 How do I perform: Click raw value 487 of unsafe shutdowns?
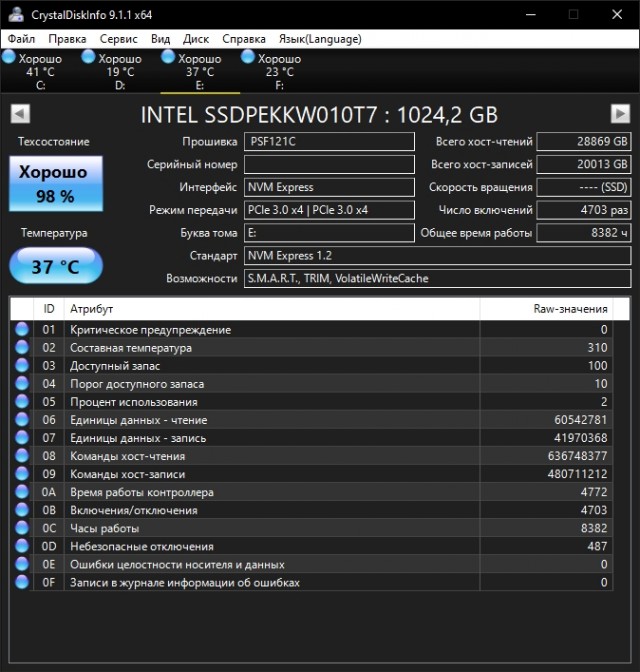[x=597, y=546]
